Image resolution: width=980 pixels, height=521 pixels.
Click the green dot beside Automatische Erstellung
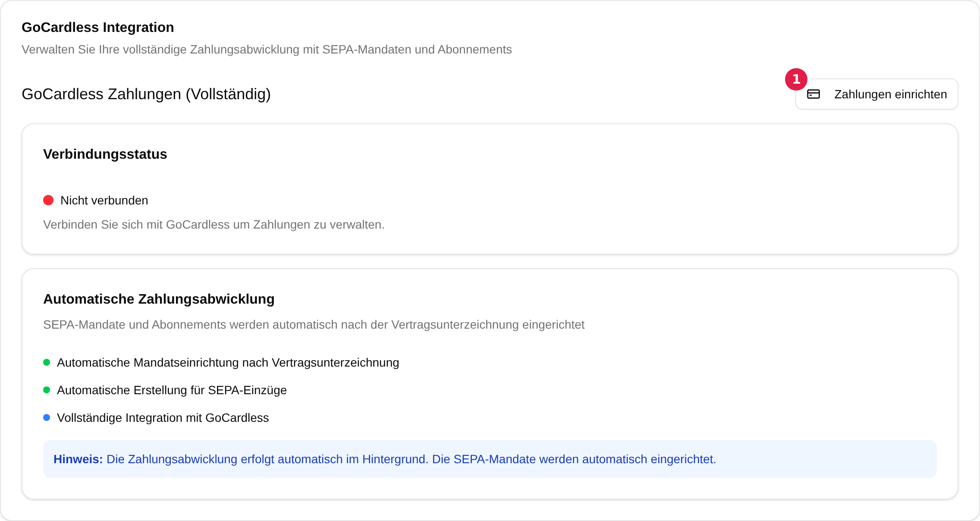click(x=47, y=390)
